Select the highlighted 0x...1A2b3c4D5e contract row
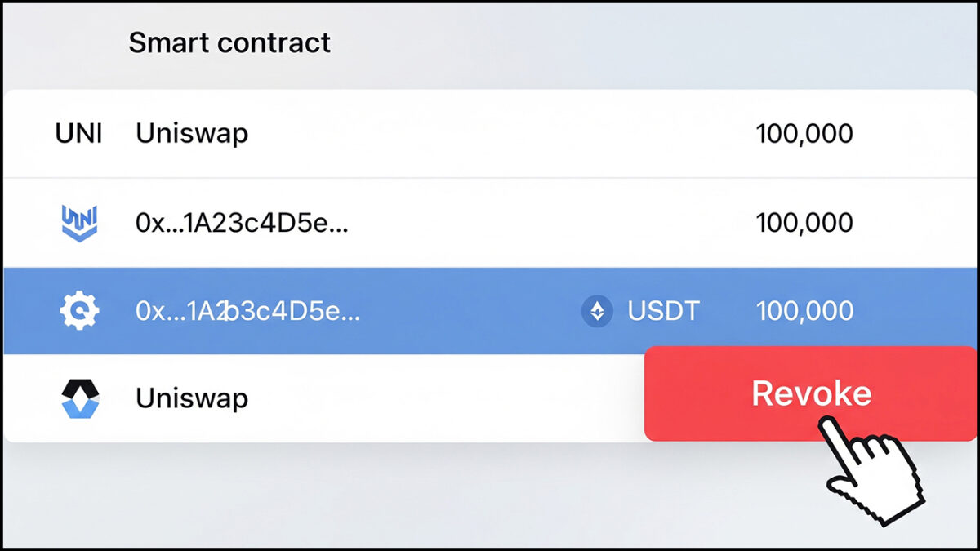The width and height of the screenshot is (980, 551). tap(327, 310)
